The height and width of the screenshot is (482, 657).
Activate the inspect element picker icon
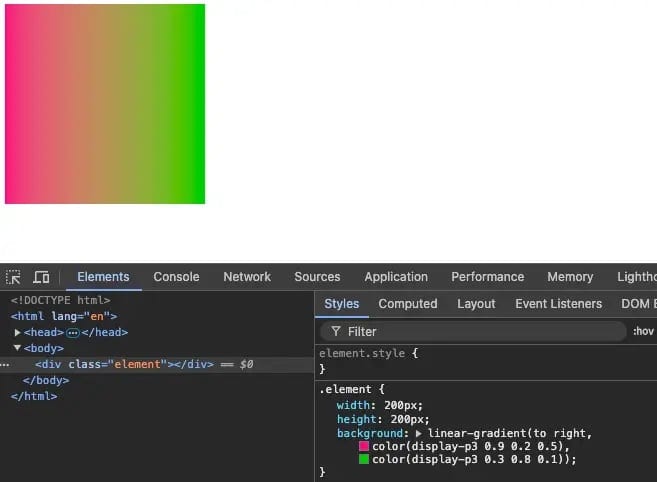point(13,277)
